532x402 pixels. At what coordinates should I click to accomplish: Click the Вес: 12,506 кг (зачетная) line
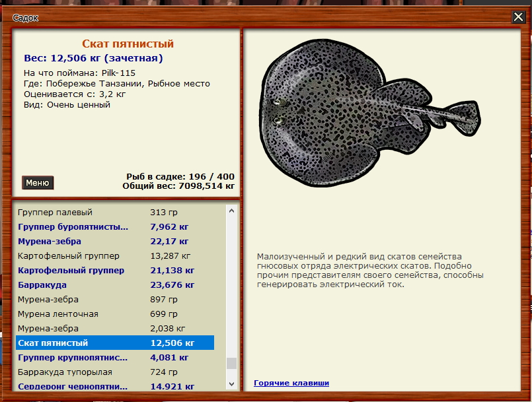(x=93, y=58)
